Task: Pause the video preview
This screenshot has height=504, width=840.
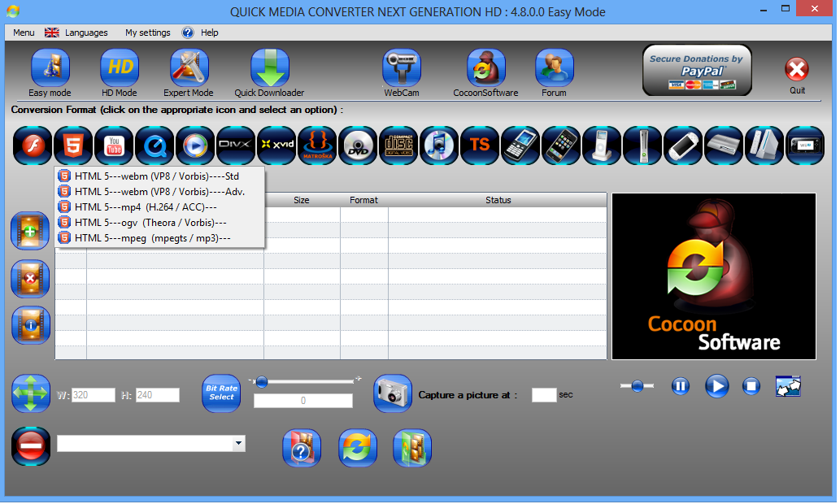Action: 681,386
